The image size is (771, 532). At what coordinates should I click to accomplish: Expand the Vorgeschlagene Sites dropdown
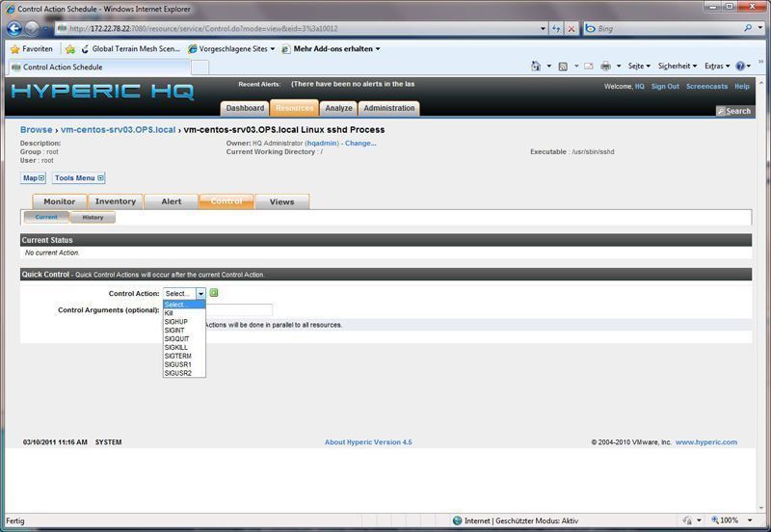273,49
